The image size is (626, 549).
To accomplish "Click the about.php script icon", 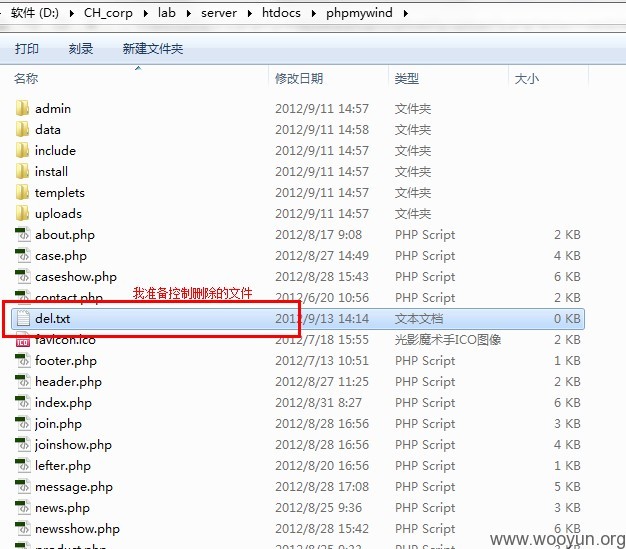I will pos(22,234).
